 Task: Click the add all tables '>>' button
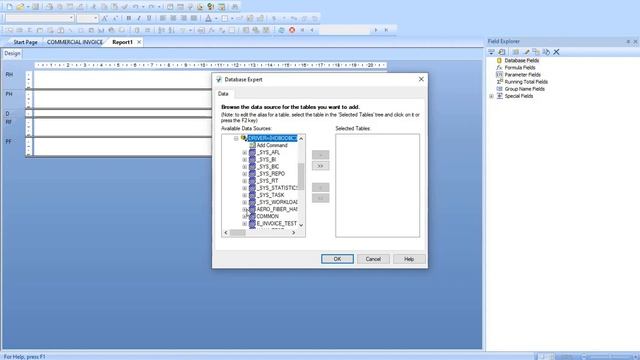coord(320,166)
